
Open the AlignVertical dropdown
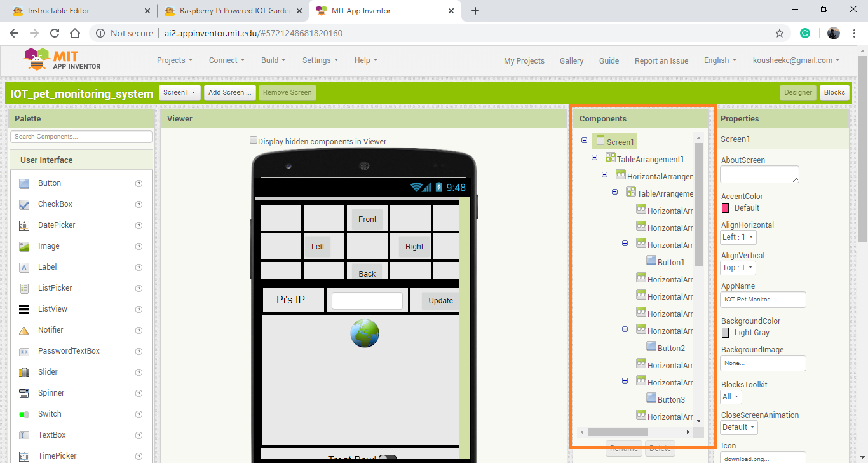[x=738, y=268]
